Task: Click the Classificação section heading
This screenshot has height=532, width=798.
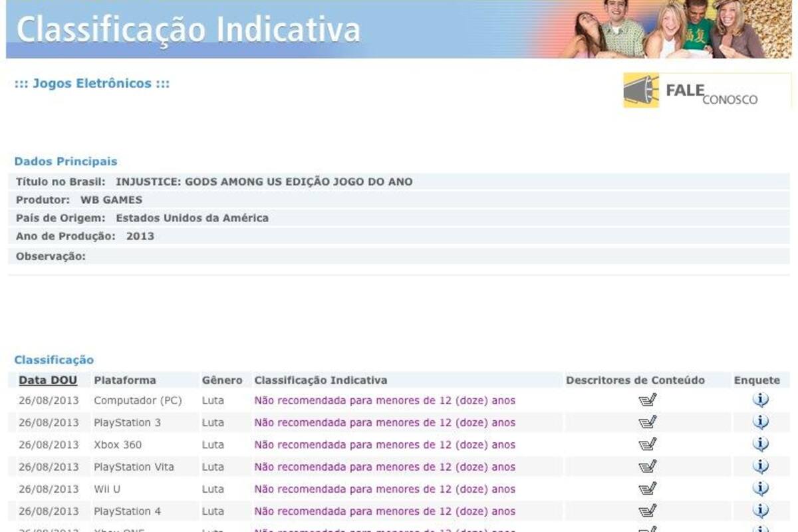Action: (x=54, y=360)
